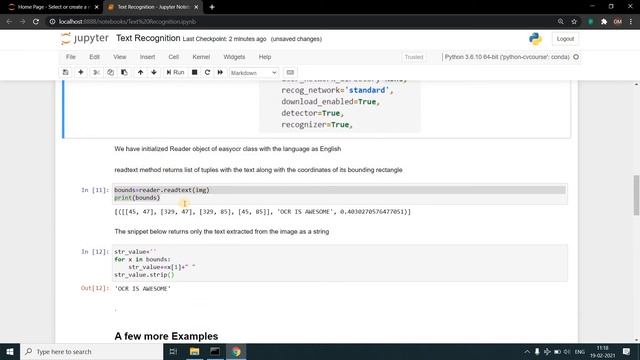Image resolution: width=640 pixels, height=360 pixels.
Task: Open the Windows notification center
Action: click(x=627, y=351)
